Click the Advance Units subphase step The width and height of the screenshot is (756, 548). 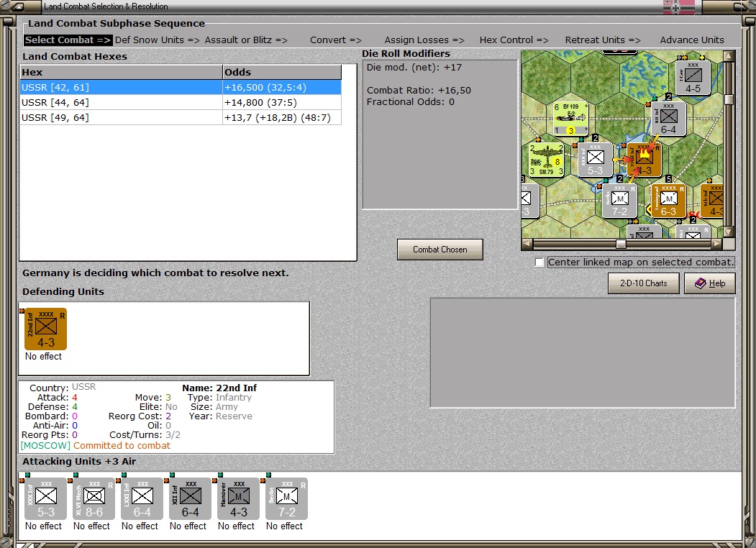click(x=692, y=40)
